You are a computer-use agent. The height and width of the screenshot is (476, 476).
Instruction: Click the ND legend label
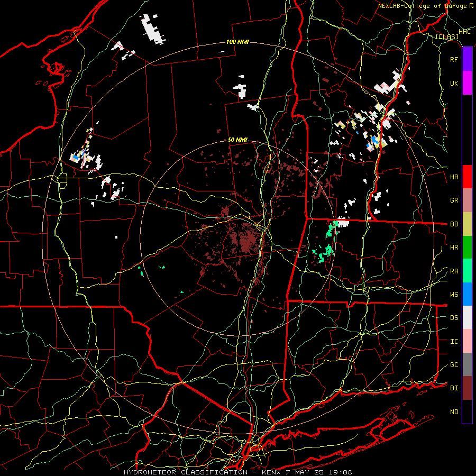coord(454,412)
